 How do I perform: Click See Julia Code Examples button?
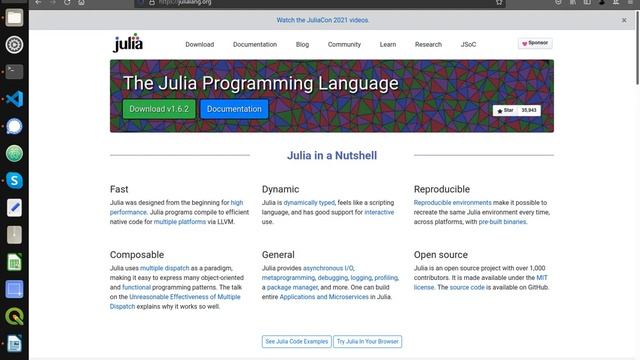click(297, 341)
